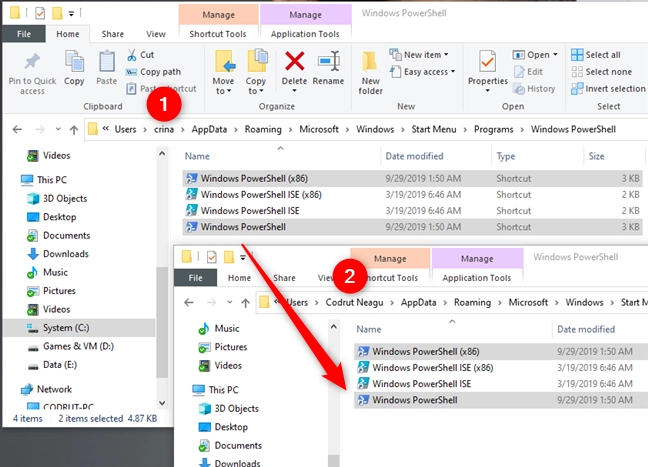The image size is (648, 467).
Task: Click the Copy icon in Clipboard group
Action: (74, 62)
